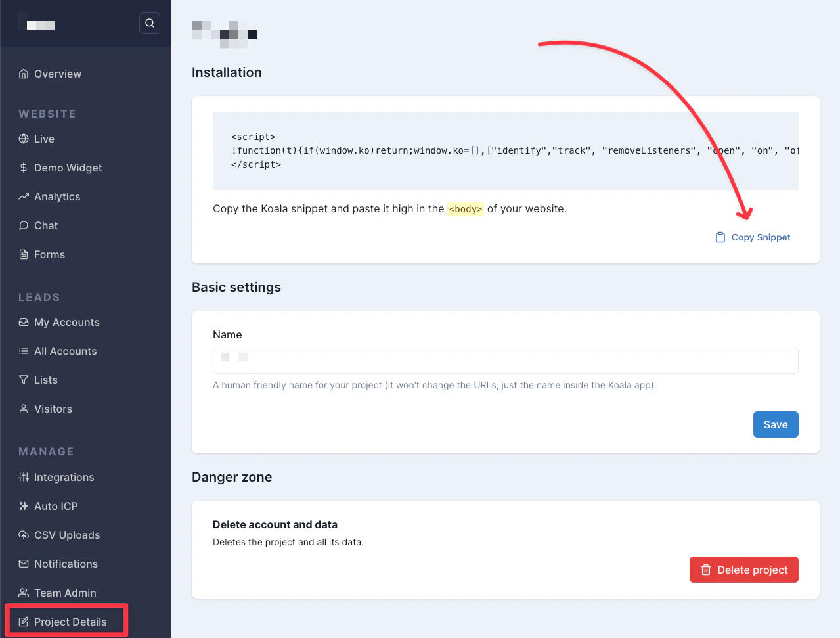Click the Project Details pencil icon
The width and height of the screenshot is (840, 638).
[24, 622]
